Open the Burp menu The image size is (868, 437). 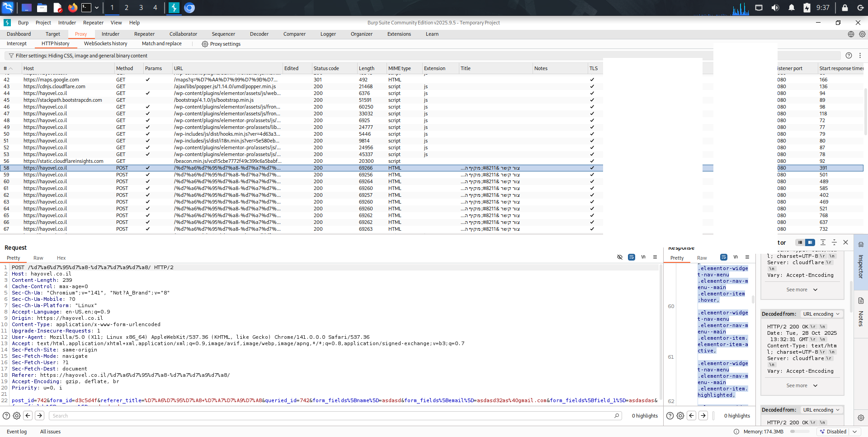pos(23,23)
